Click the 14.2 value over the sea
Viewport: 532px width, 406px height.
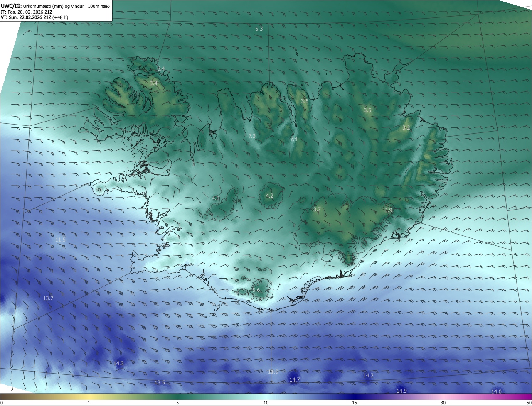click(x=368, y=375)
